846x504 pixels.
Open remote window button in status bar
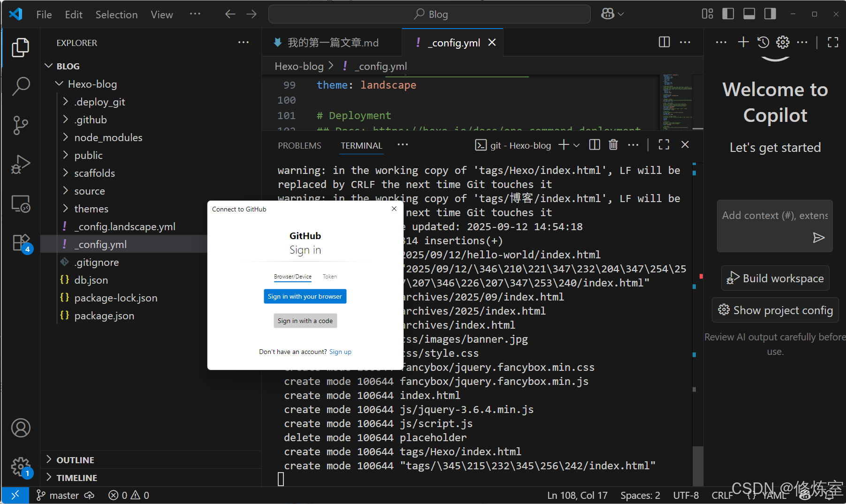pyautogui.click(x=15, y=495)
